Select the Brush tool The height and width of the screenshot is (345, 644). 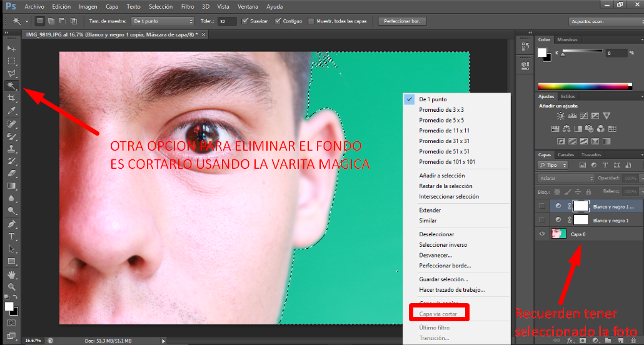11,136
